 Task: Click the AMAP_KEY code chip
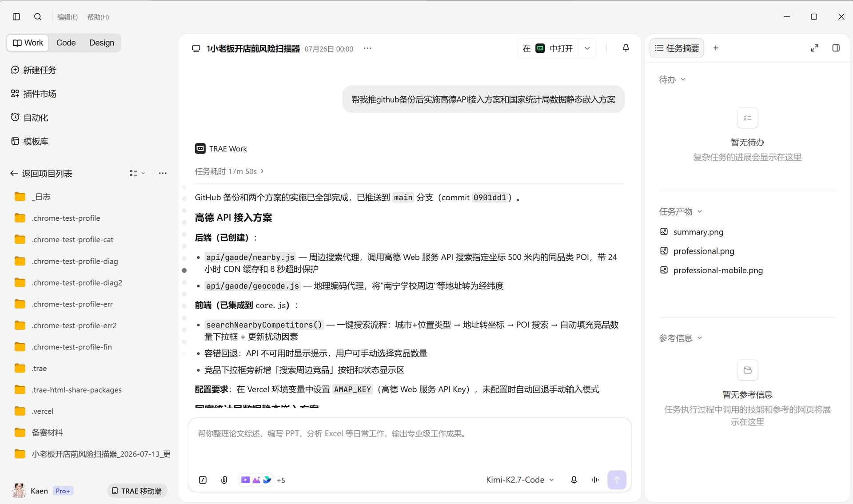(x=352, y=389)
